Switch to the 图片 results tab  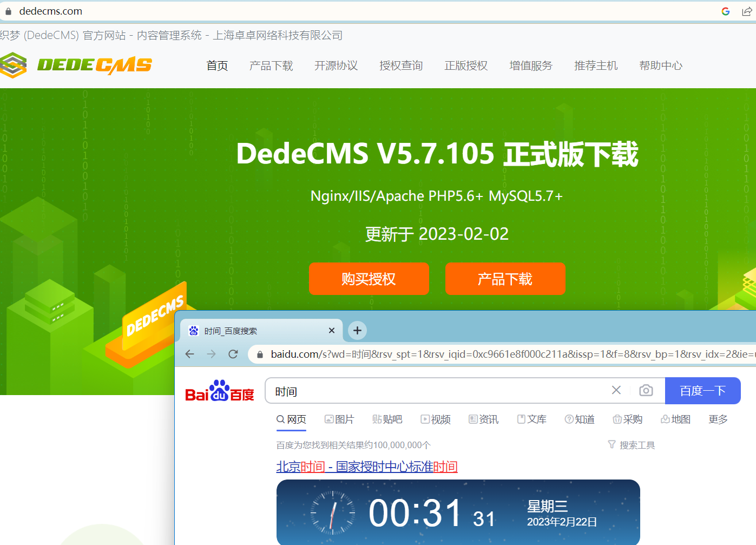point(339,419)
